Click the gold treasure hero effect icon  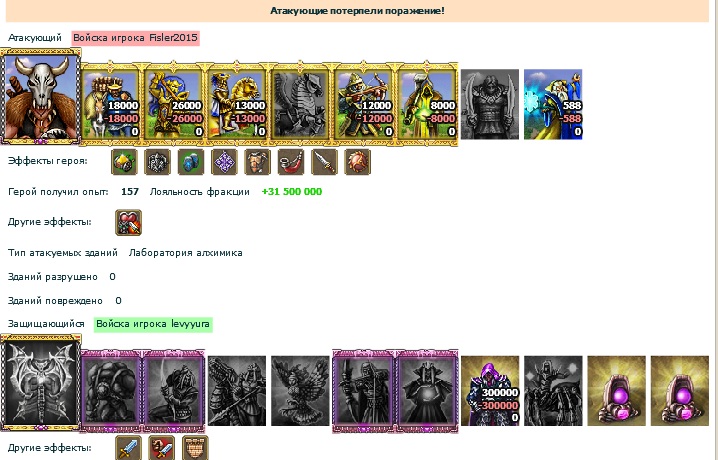click(124, 162)
